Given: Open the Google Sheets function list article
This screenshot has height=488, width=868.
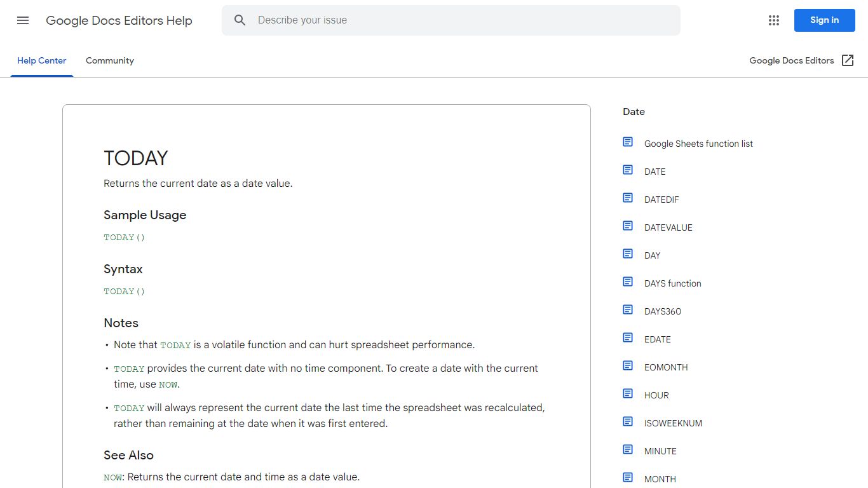Looking at the screenshot, I should click(x=698, y=144).
